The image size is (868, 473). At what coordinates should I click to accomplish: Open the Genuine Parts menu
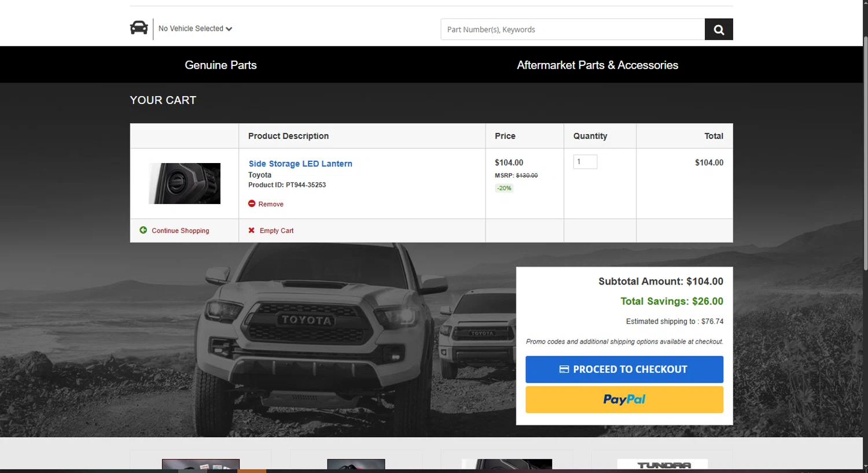[220, 65]
